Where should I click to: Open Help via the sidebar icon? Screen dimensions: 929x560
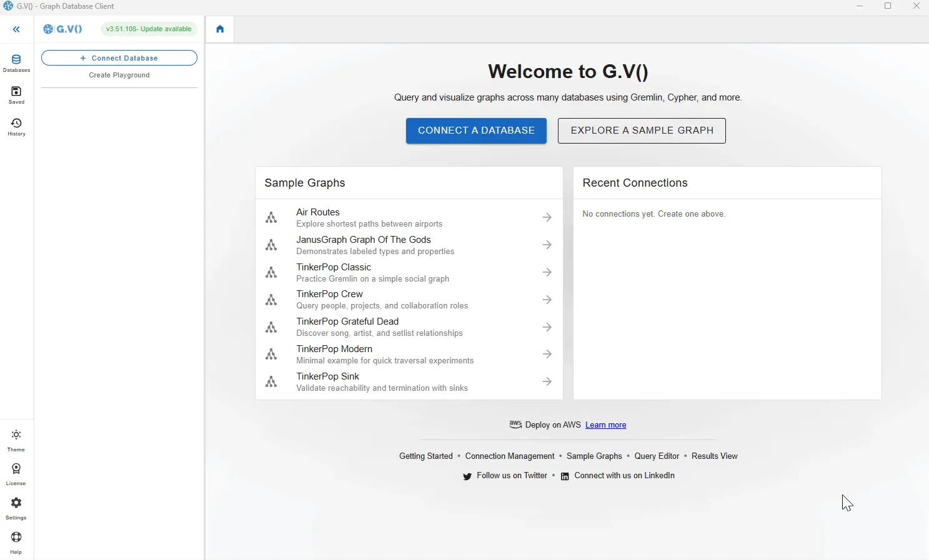click(x=16, y=538)
